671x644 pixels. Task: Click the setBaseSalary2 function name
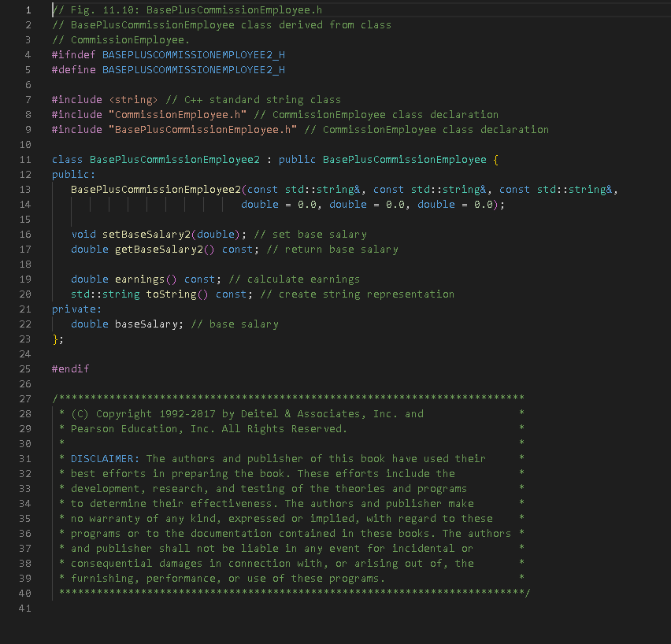coord(146,235)
